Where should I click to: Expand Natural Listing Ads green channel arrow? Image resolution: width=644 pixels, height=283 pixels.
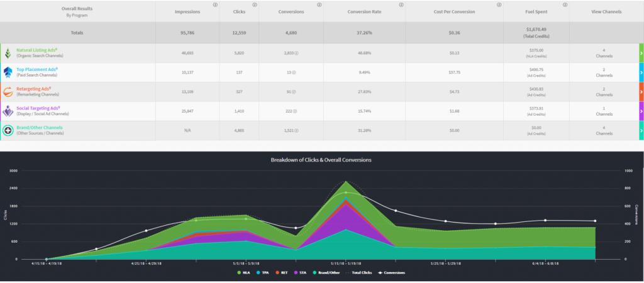click(x=641, y=53)
